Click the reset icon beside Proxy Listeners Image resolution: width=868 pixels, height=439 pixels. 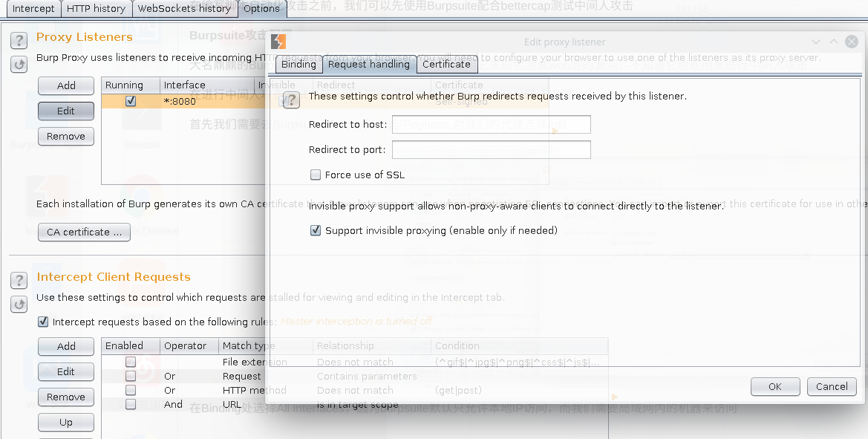point(19,65)
